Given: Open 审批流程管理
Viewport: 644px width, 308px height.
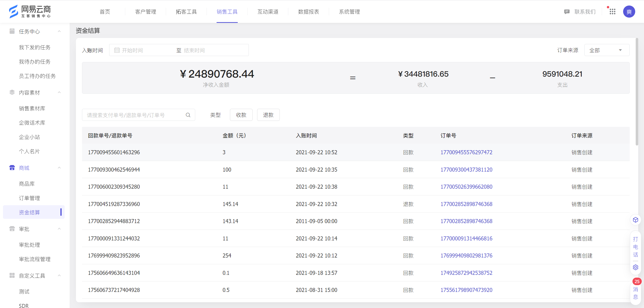Looking at the screenshot, I should (x=35, y=259).
